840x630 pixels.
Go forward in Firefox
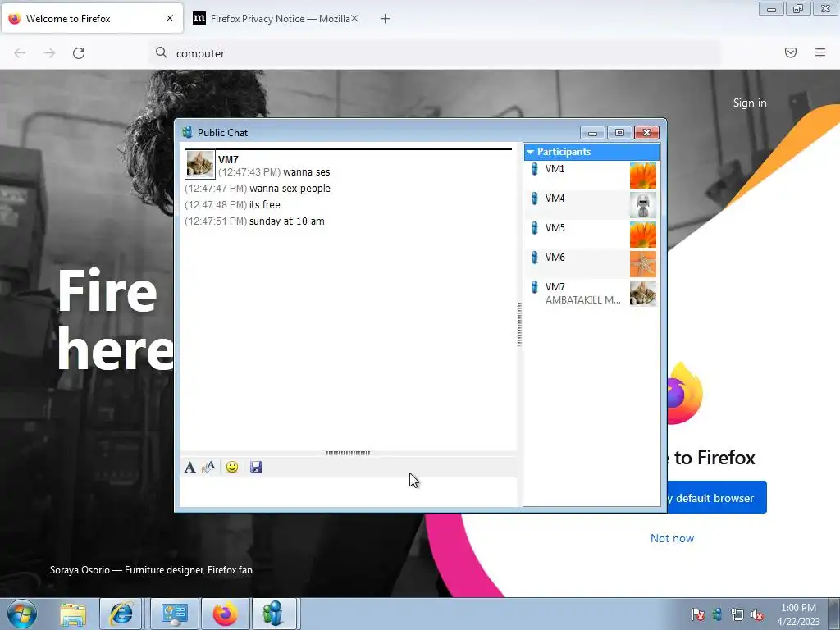pos(49,53)
